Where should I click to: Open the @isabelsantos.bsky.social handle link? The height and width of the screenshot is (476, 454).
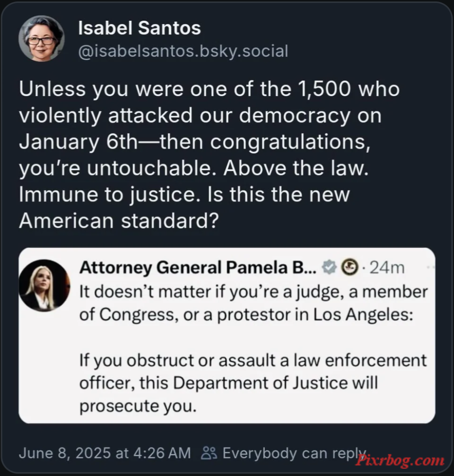183,51
